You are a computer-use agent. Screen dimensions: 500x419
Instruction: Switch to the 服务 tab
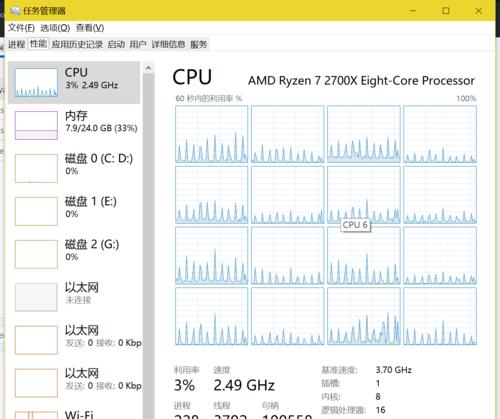click(x=199, y=44)
